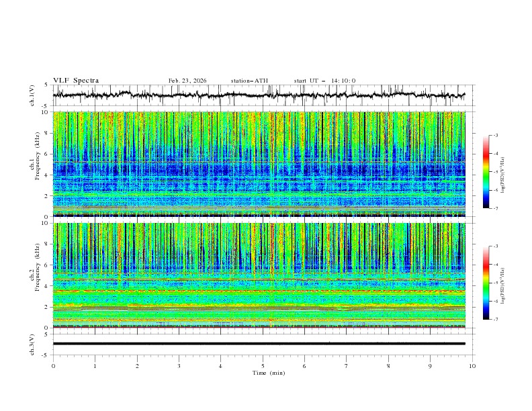Select the log(PSD) label beside the ch.2 color bar

pyautogui.click(x=504, y=285)
